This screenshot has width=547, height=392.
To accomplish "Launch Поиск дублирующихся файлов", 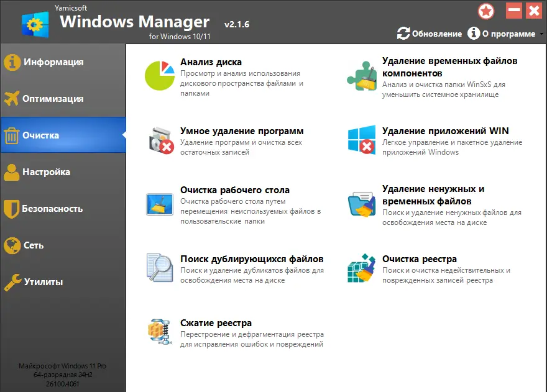I will coord(252,259).
